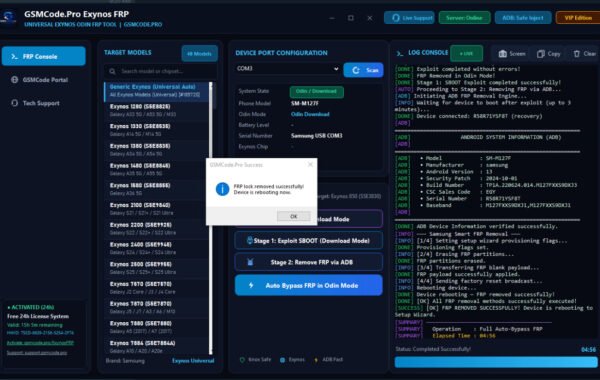Open GSMCode Portal in sidebar
This screenshot has width=600, height=380.
(44, 80)
